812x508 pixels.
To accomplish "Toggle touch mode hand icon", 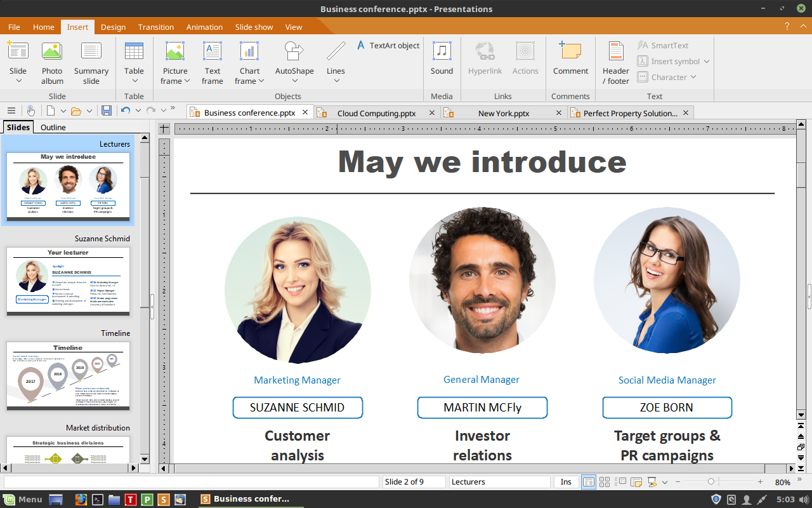I will point(30,110).
